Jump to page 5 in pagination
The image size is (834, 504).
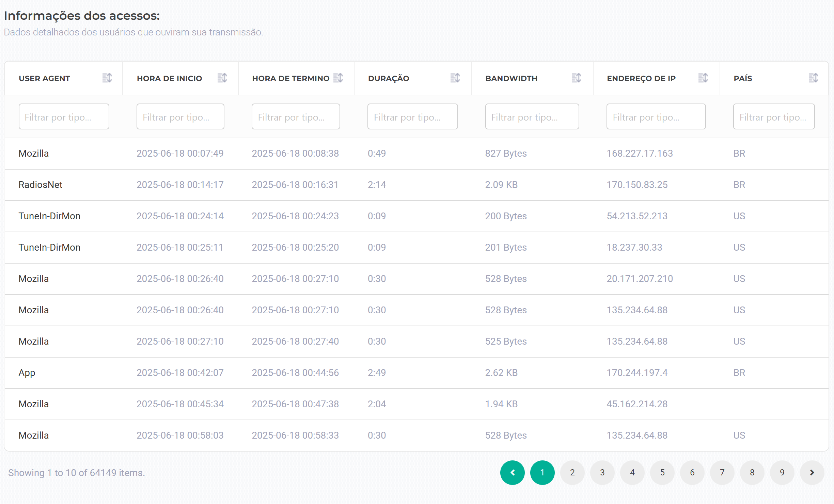coord(662,472)
